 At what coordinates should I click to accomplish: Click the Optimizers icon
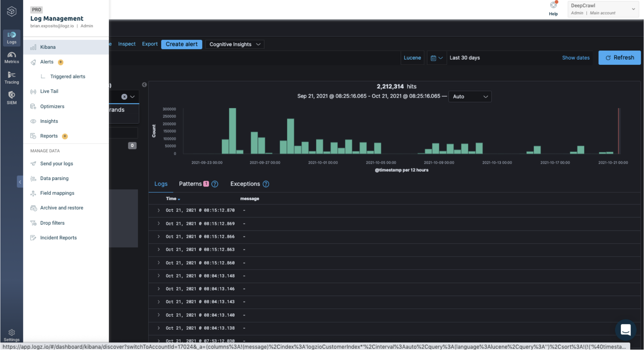[x=33, y=107]
